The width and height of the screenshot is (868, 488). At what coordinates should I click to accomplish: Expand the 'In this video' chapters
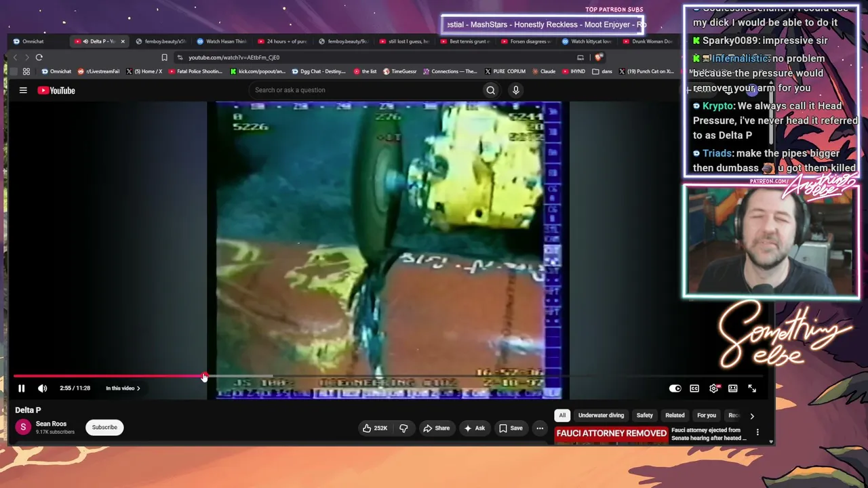pyautogui.click(x=123, y=388)
